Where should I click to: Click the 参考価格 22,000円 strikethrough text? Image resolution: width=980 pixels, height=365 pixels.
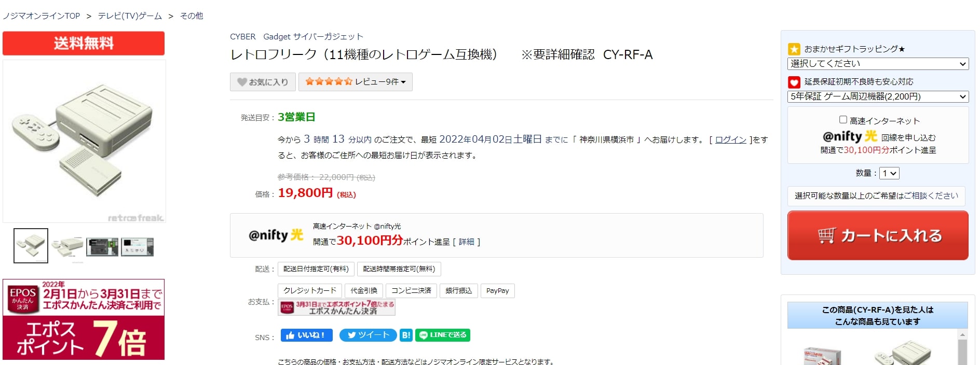[326, 177]
